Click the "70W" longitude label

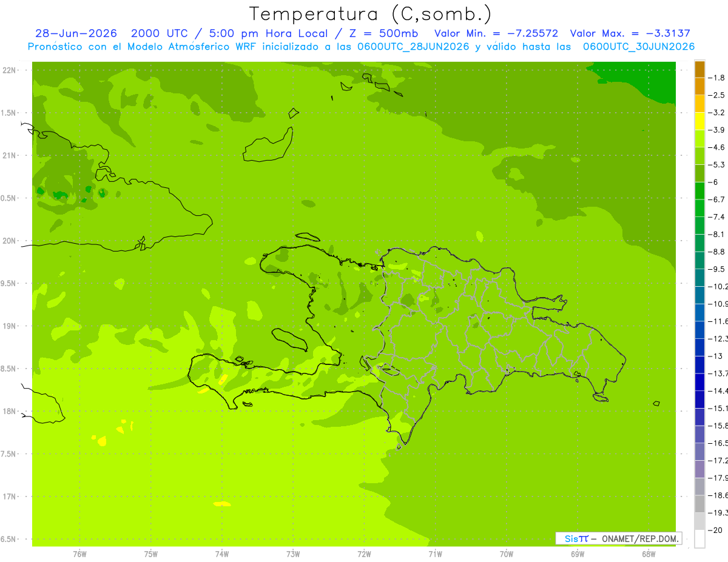coord(507,554)
